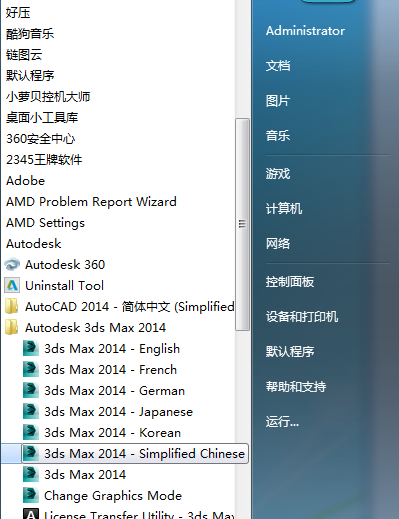Open Administrator user folder
This screenshot has height=519, width=399.
(x=305, y=31)
